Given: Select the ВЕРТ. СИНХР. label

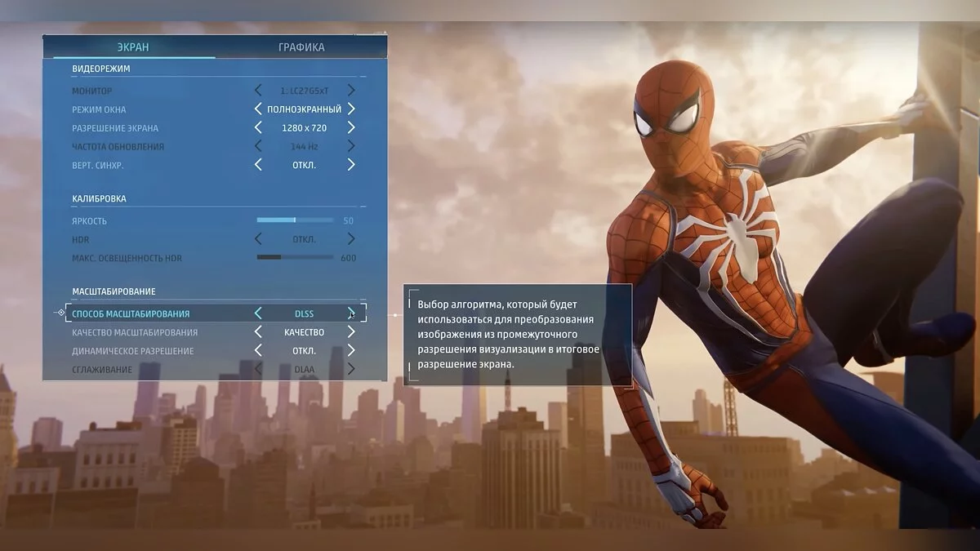Looking at the screenshot, I should click(x=98, y=165).
